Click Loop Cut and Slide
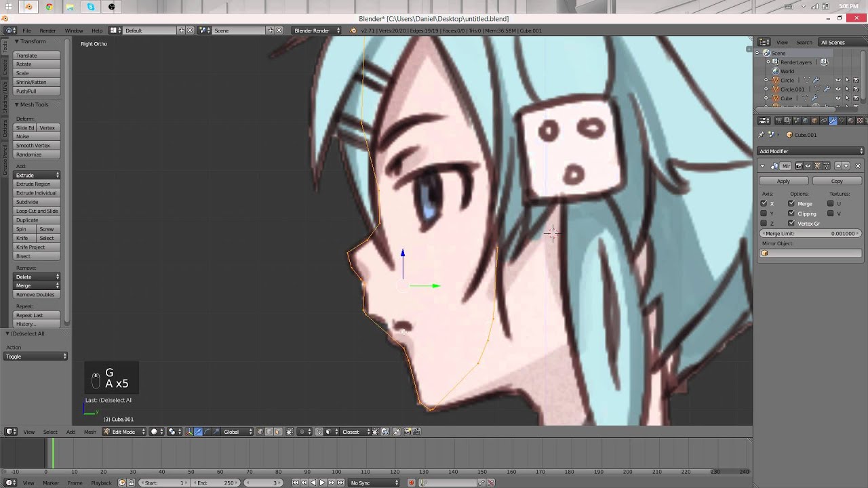This screenshot has width=868, height=488. pyautogui.click(x=37, y=211)
